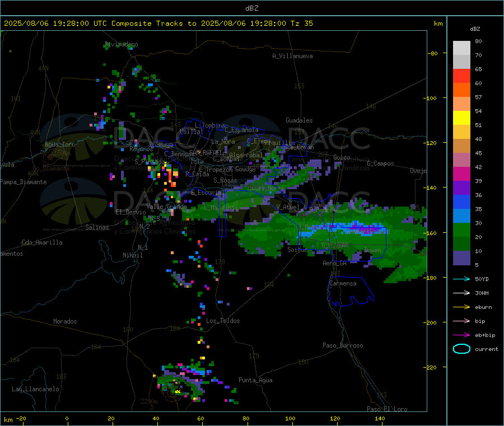Image resolution: width=504 pixels, height=426 pixels.
Task: Click the pink bip arrow in legend
Action: 461,321
